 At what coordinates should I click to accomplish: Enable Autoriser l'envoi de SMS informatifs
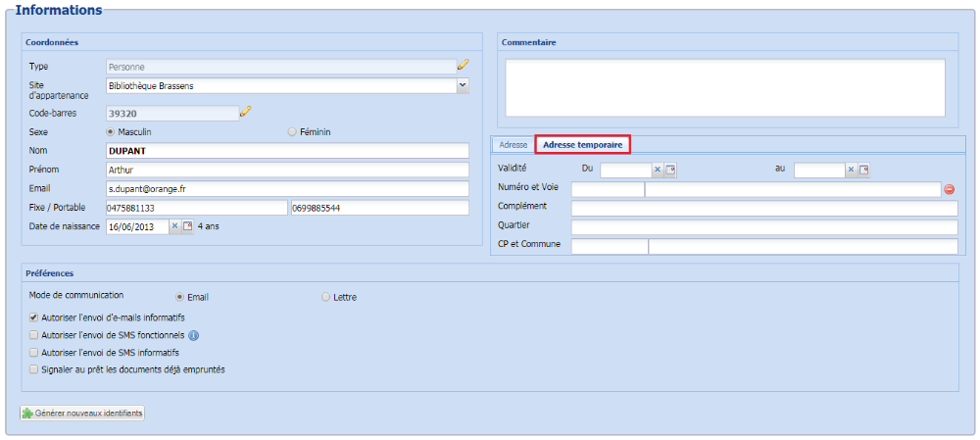coord(34,352)
